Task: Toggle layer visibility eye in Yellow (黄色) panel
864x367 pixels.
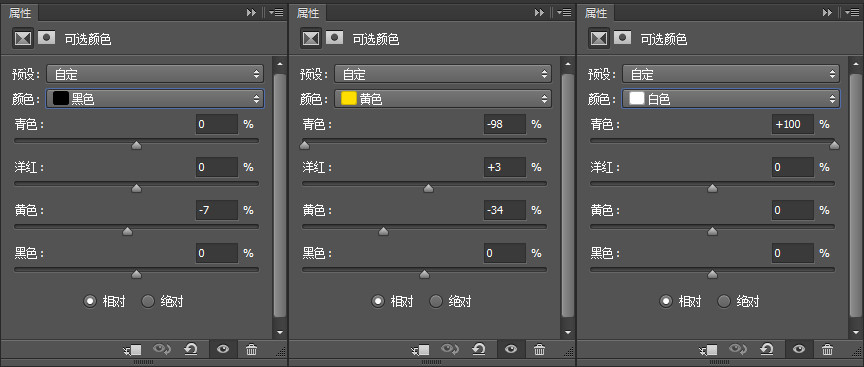Action: (511, 349)
